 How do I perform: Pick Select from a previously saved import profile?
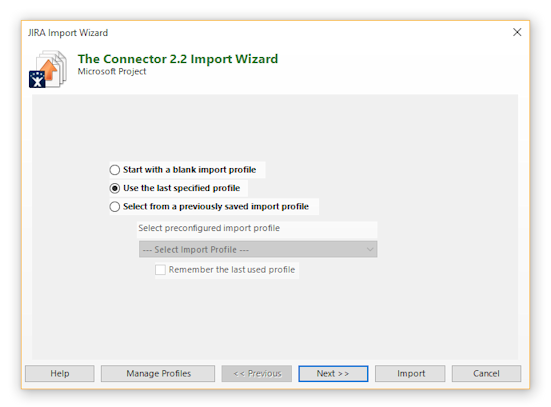coord(115,207)
